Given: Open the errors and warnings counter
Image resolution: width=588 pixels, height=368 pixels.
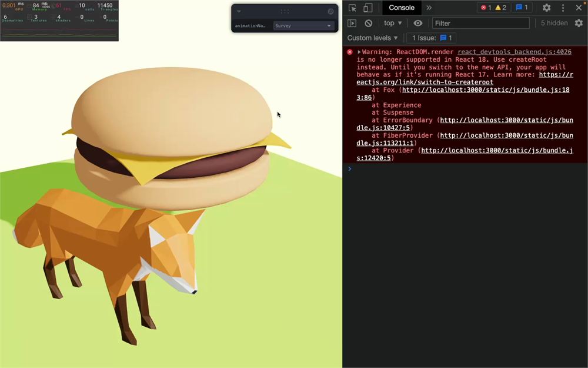Looking at the screenshot, I should click(493, 8).
